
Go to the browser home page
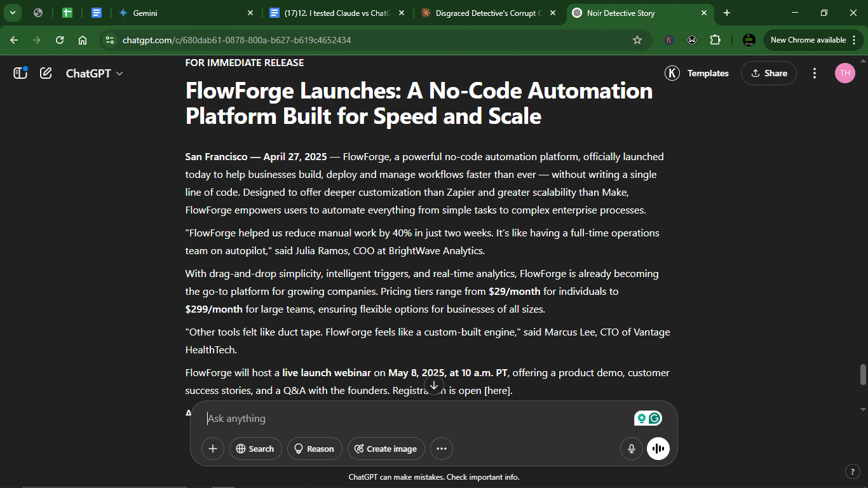pyautogui.click(x=83, y=40)
